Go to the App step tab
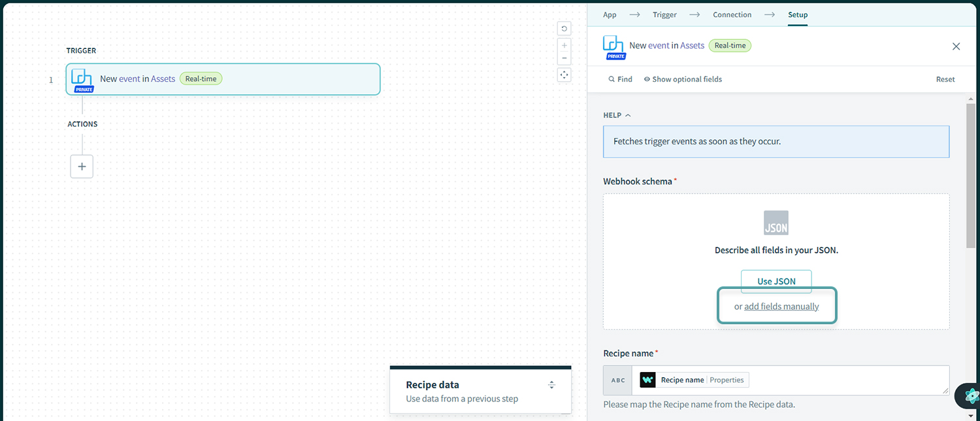Screen dimensions: 980x421 coord(610,15)
